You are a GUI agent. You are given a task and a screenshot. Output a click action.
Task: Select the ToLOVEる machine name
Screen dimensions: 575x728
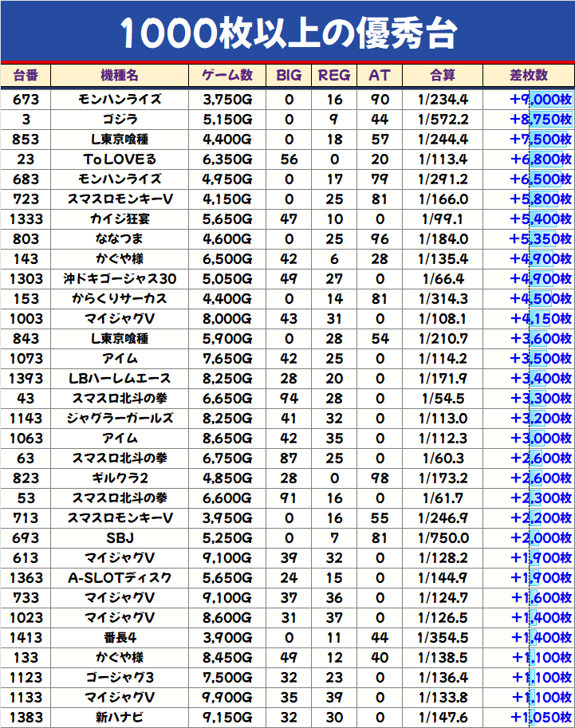[120, 159]
